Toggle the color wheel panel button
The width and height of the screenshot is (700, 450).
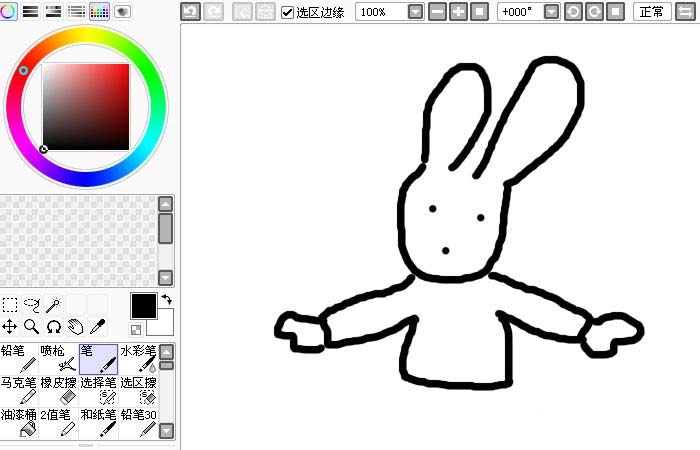pyautogui.click(x=8, y=11)
